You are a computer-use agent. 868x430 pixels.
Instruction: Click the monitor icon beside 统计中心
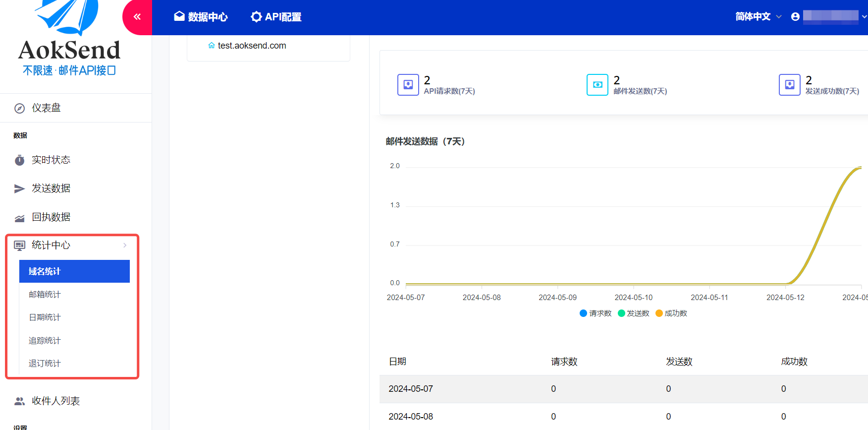(x=20, y=245)
